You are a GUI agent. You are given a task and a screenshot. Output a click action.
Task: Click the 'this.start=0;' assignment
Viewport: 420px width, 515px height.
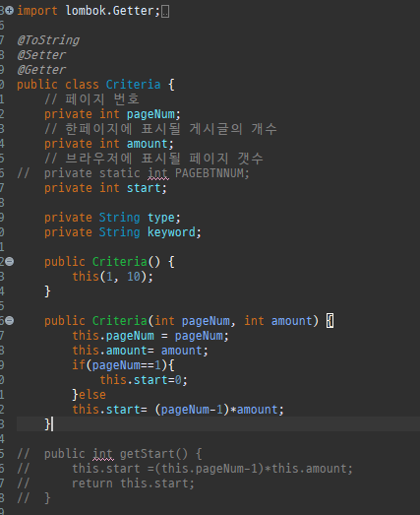144,380
